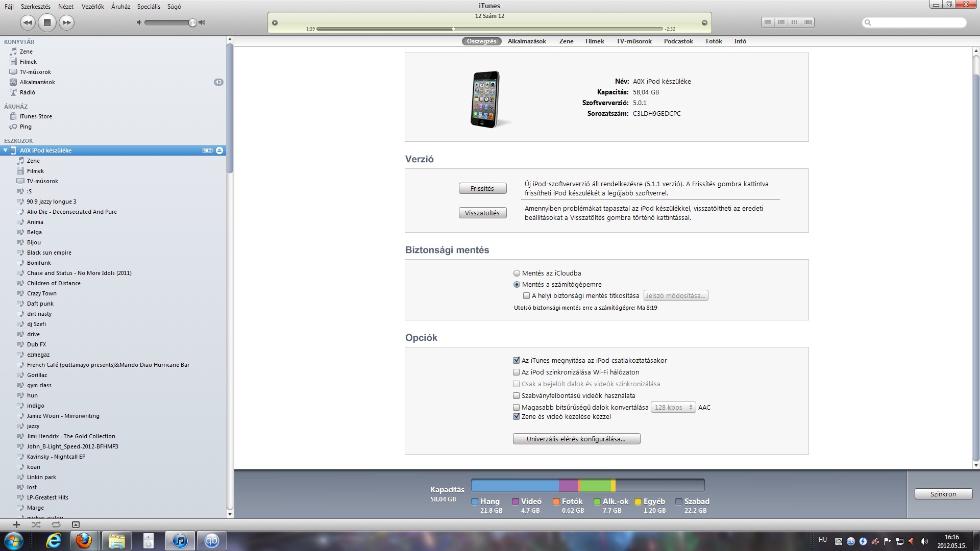Screen dimensions: 980x551
Task: Click the search field
Action: 914,22
